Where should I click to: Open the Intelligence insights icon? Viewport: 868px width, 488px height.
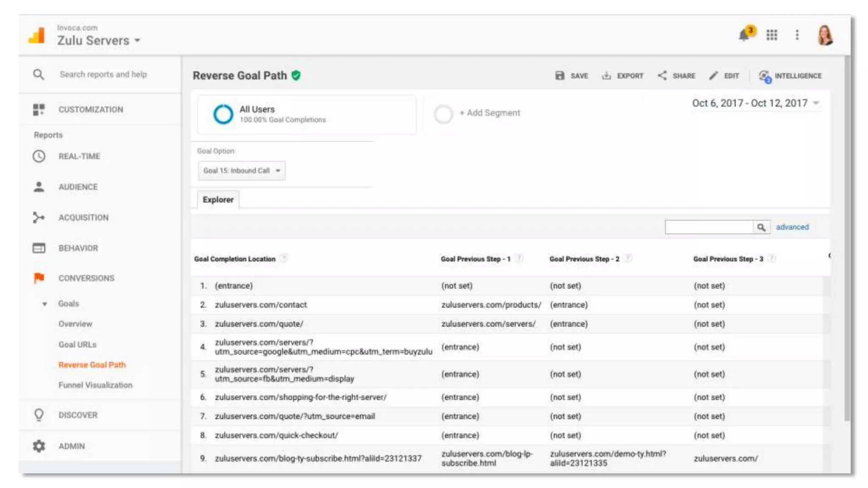pyautogui.click(x=764, y=76)
